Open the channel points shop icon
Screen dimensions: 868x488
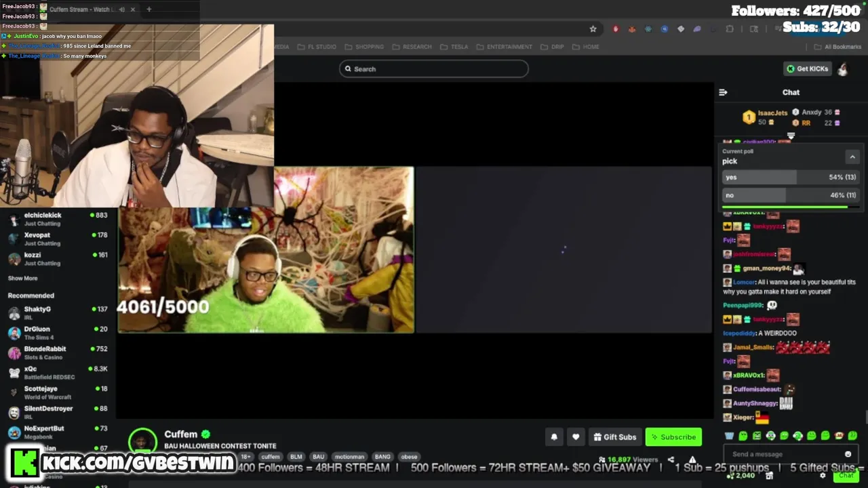point(769,476)
